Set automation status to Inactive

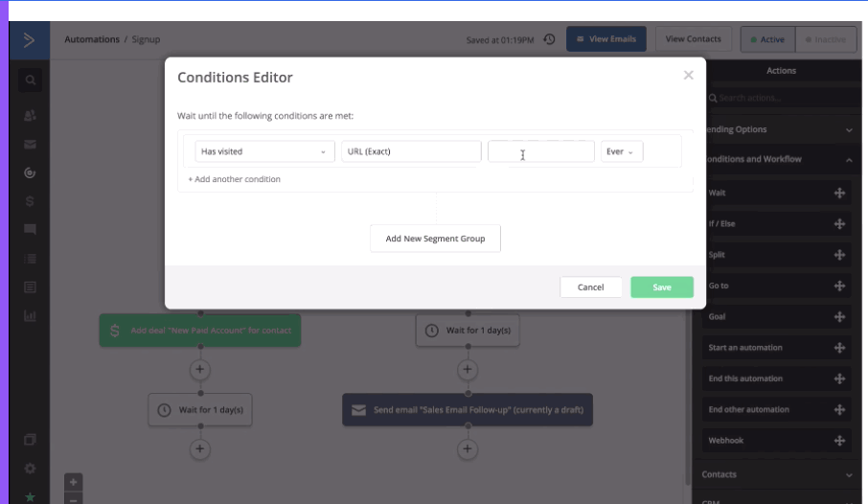pos(826,39)
